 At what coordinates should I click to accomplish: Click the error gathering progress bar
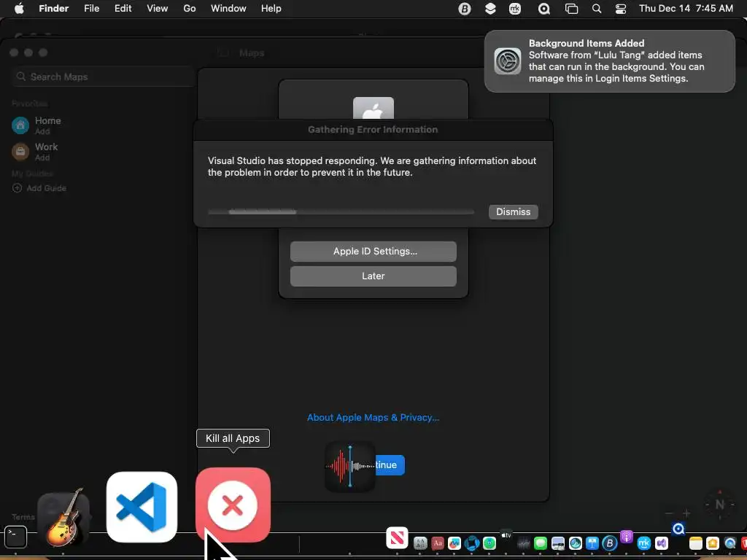tap(341, 212)
